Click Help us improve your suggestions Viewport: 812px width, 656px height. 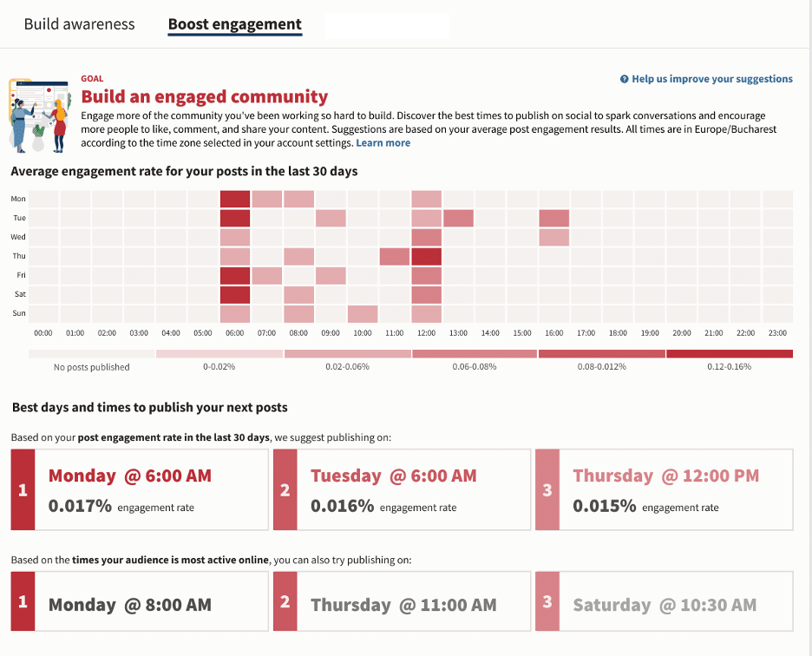point(711,79)
